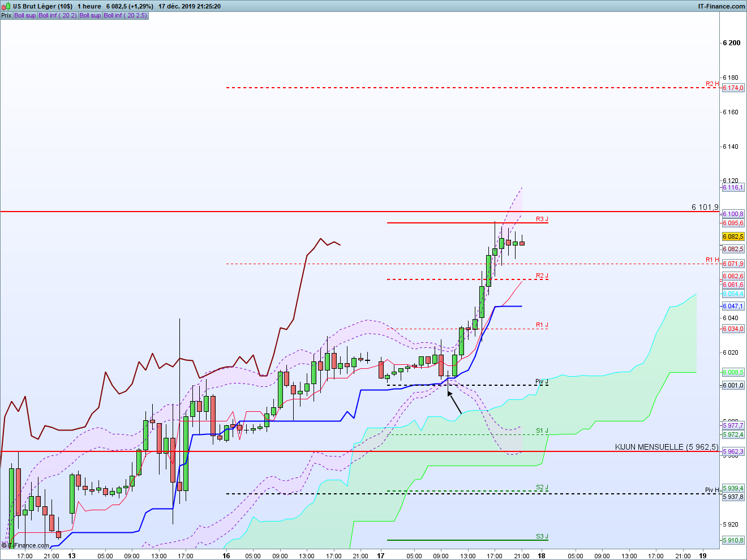The width and height of the screenshot is (747, 560).
Task: Click the 5 939,4 price tag
Action: coord(733,488)
